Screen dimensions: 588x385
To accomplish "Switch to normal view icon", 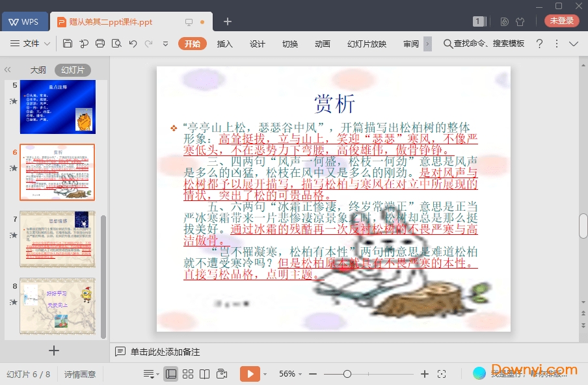I will (171, 374).
